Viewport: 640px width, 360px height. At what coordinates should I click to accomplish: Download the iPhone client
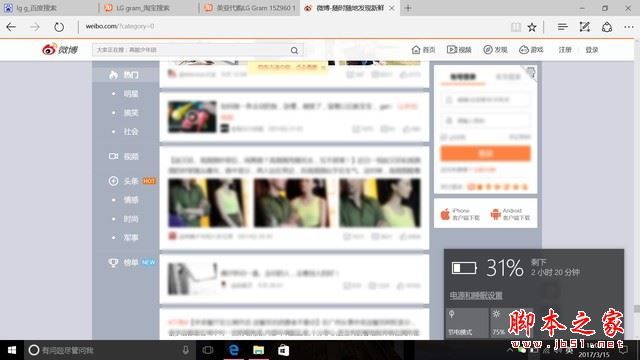point(460,214)
